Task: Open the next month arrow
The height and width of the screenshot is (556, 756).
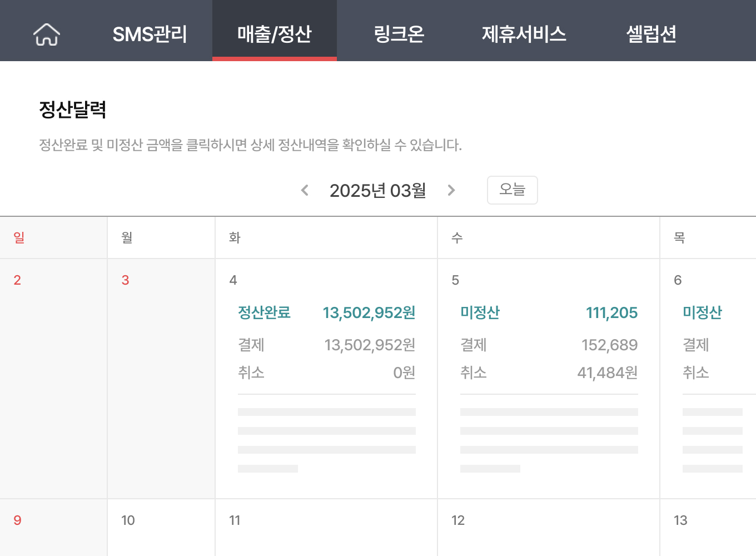Action: pyautogui.click(x=451, y=190)
